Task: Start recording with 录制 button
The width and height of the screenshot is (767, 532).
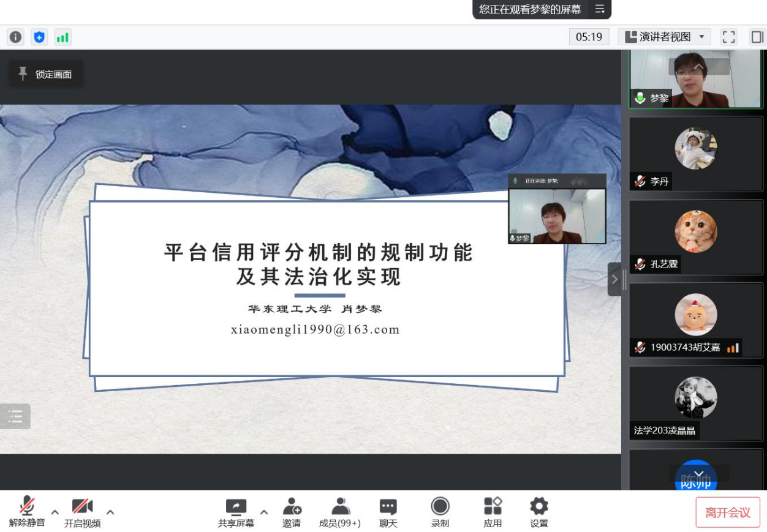Action: click(440, 512)
